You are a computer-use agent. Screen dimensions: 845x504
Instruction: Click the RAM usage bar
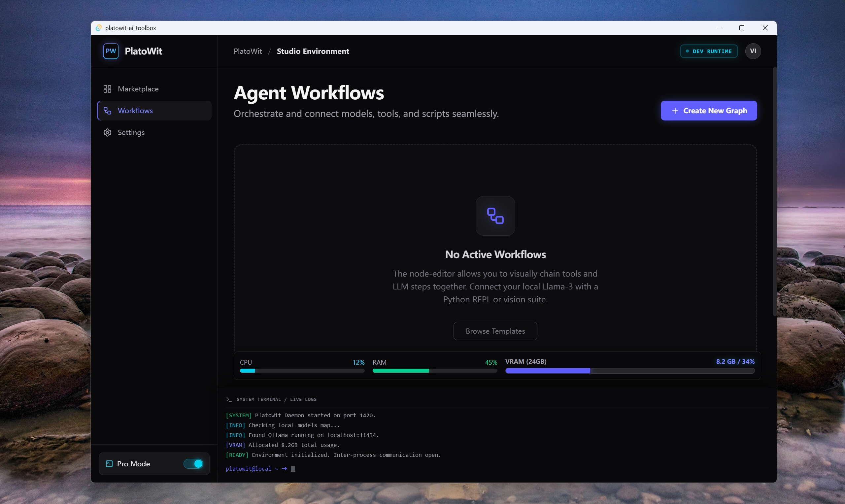[x=435, y=371]
